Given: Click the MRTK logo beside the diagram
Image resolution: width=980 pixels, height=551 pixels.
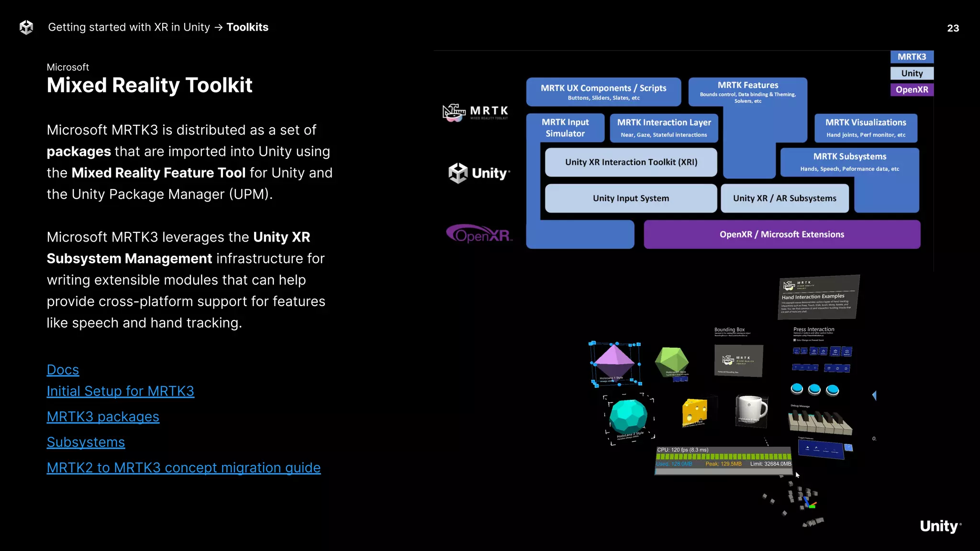Looking at the screenshot, I should [475, 113].
